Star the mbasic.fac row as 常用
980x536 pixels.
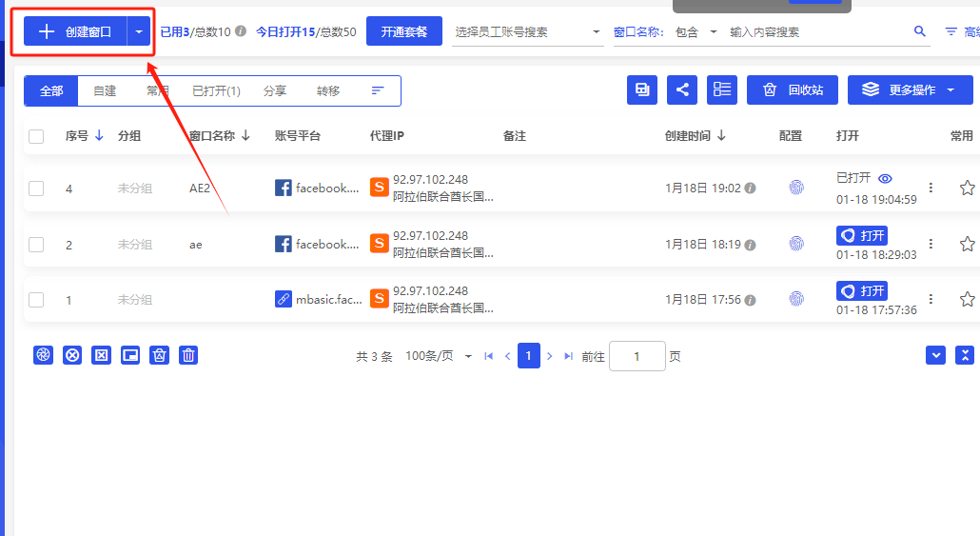click(968, 299)
